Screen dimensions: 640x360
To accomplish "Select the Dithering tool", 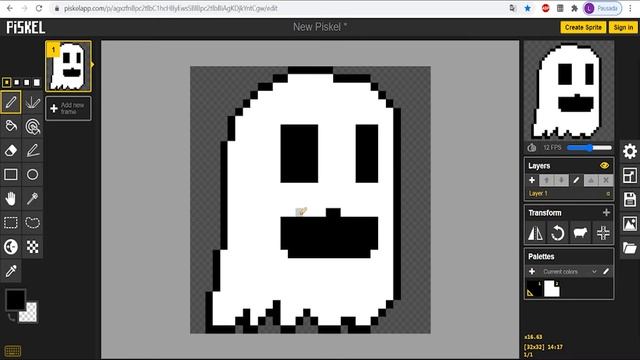I will click(33, 247).
